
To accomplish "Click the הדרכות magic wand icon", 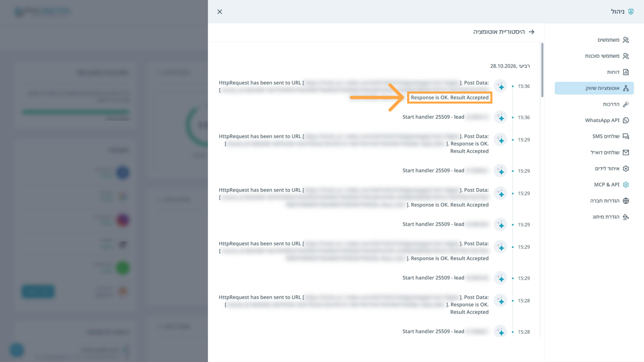I will [x=626, y=104].
